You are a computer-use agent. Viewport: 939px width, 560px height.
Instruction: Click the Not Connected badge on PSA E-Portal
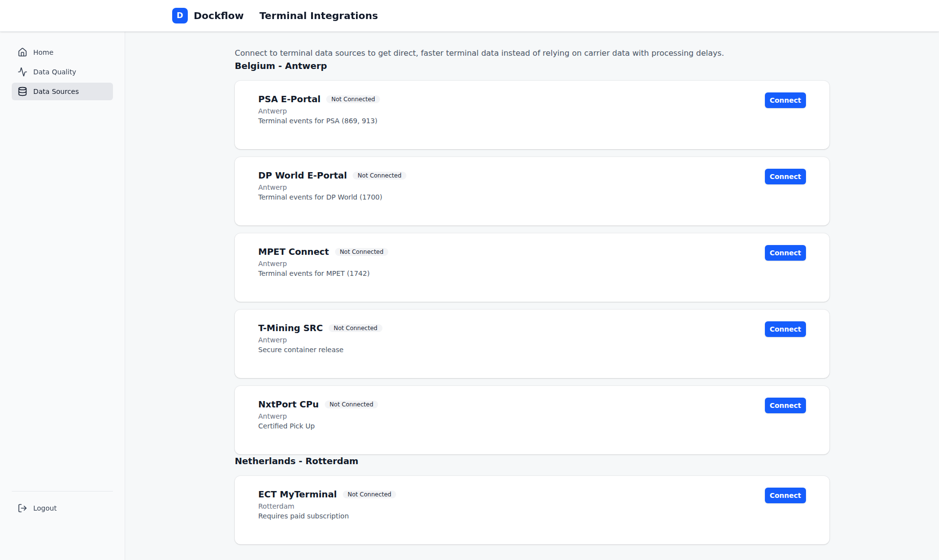[353, 99]
